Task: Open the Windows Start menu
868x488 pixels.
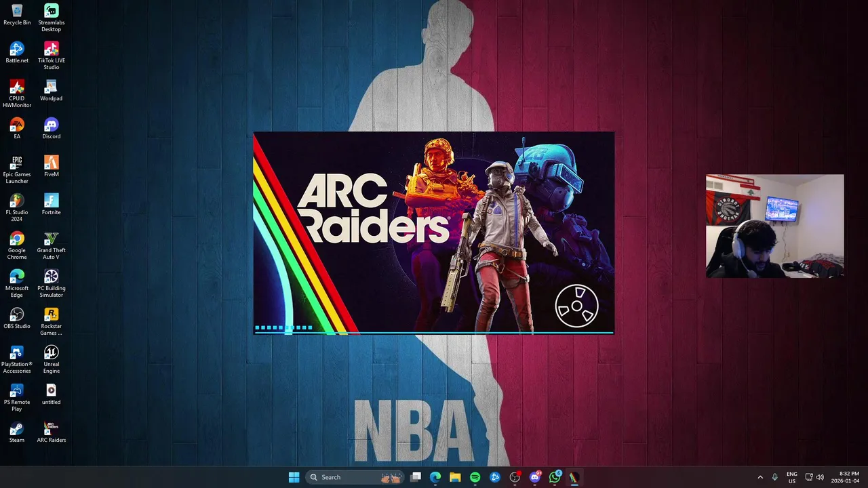Action: (294, 477)
